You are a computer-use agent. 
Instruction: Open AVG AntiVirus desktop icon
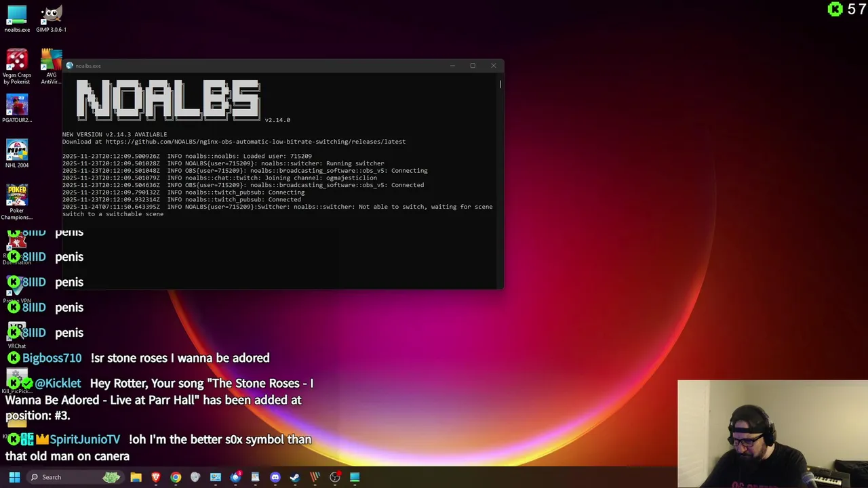(x=51, y=66)
